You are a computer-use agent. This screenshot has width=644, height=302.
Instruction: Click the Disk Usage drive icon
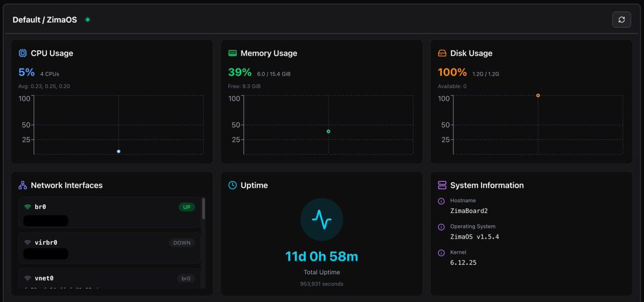click(x=442, y=53)
